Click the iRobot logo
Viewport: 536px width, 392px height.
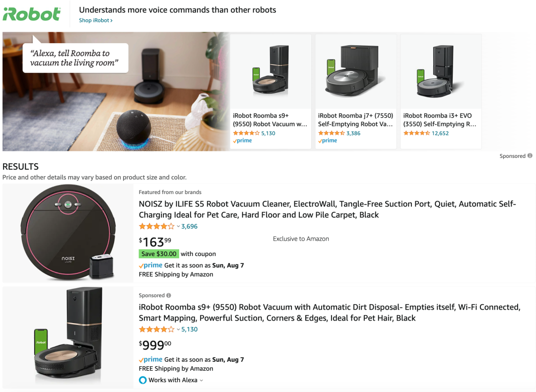(31, 14)
